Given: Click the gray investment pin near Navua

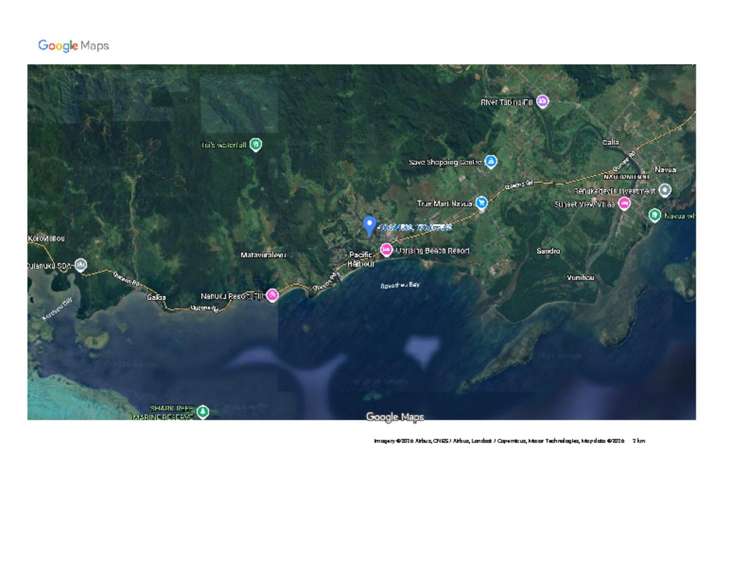Looking at the screenshot, I should coord(665,191).
